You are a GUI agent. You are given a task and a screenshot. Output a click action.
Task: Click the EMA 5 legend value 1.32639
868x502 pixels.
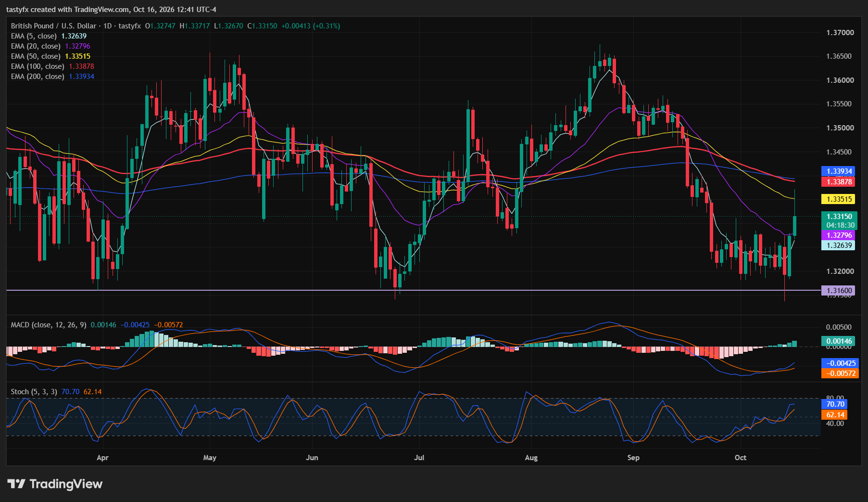pos(74,36)
